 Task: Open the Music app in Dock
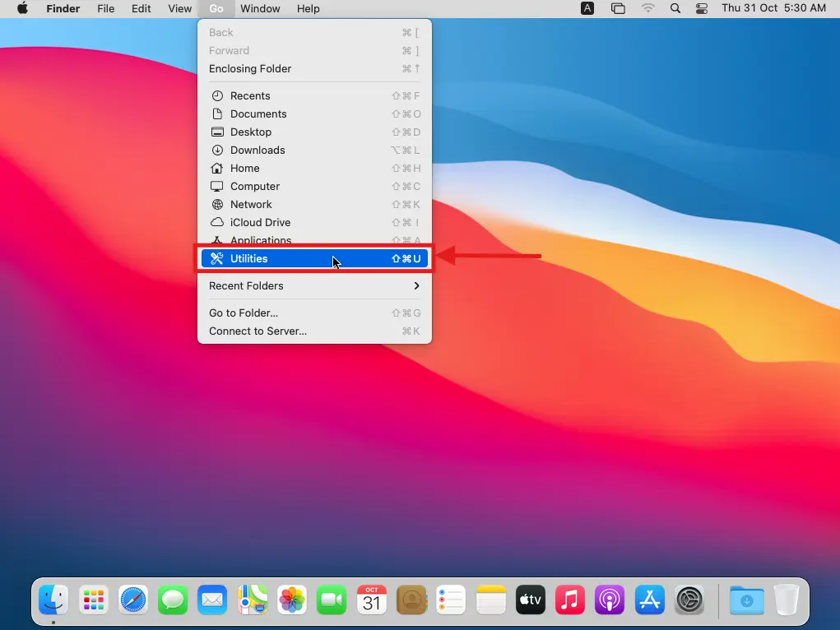click(x=570, y=600)
